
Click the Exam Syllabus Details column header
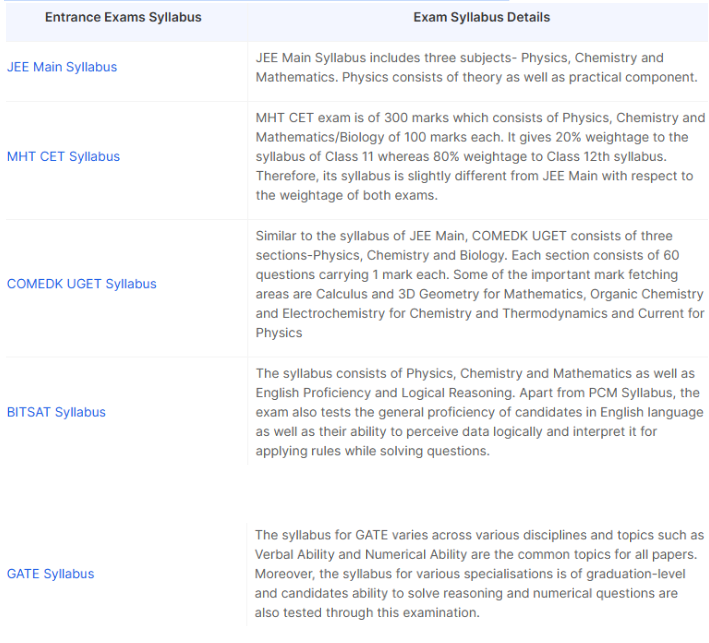[x=482, y=17]
